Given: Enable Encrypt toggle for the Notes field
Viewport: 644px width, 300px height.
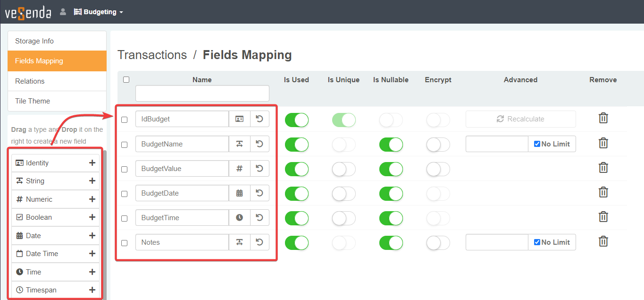Looking at the screenshot, I should 438,243.
